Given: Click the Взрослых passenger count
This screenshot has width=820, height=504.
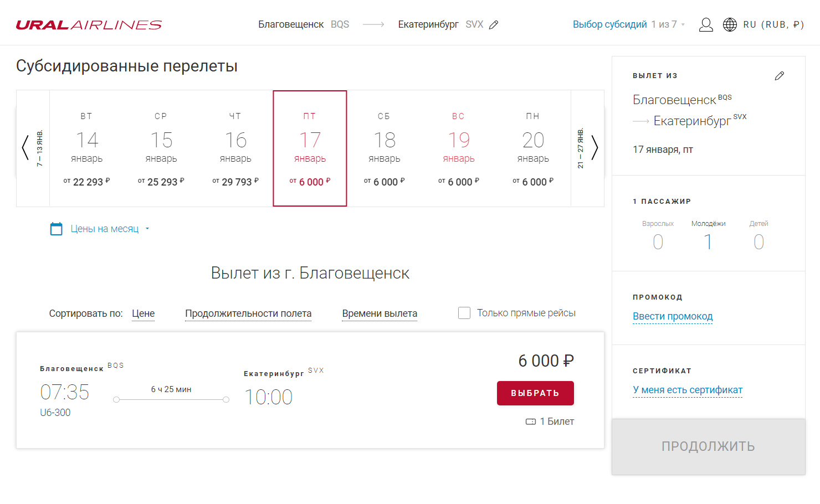Looking at the screenshot, I should coord(658,242).
